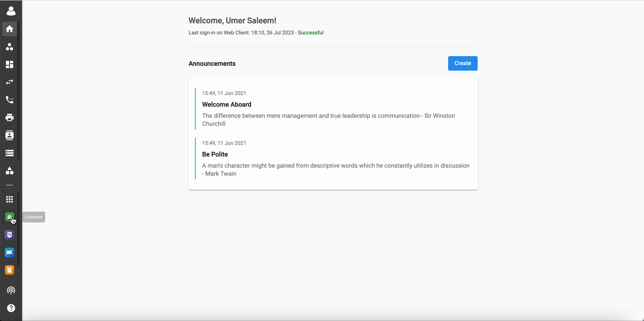Launch the green Customer app icon

9,217
